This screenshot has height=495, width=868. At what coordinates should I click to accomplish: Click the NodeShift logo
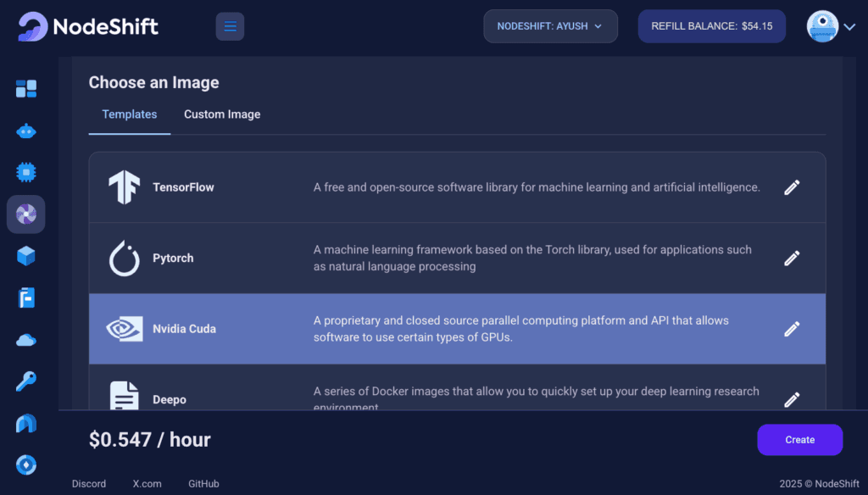pyautogui.click(x=88, y=26)
